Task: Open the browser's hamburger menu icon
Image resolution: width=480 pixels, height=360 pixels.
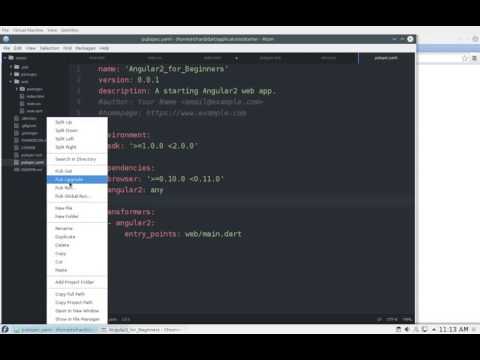Action: tap(474, 58)
